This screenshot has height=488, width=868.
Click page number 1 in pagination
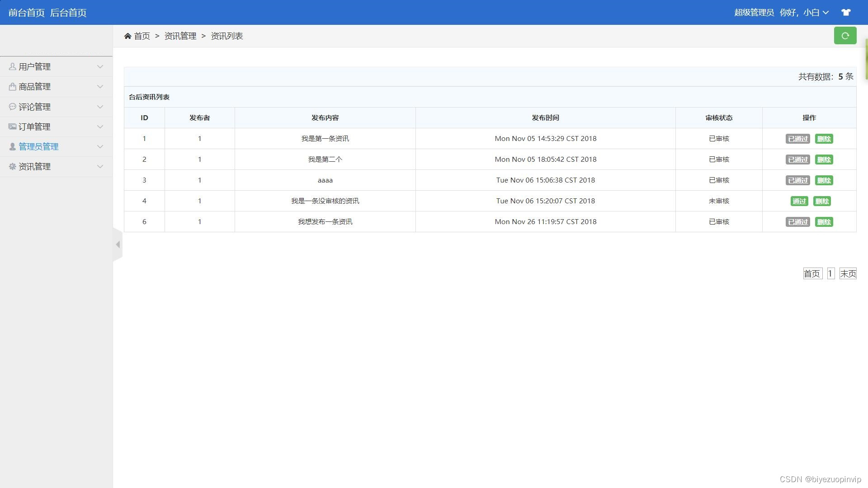point(830,273)
